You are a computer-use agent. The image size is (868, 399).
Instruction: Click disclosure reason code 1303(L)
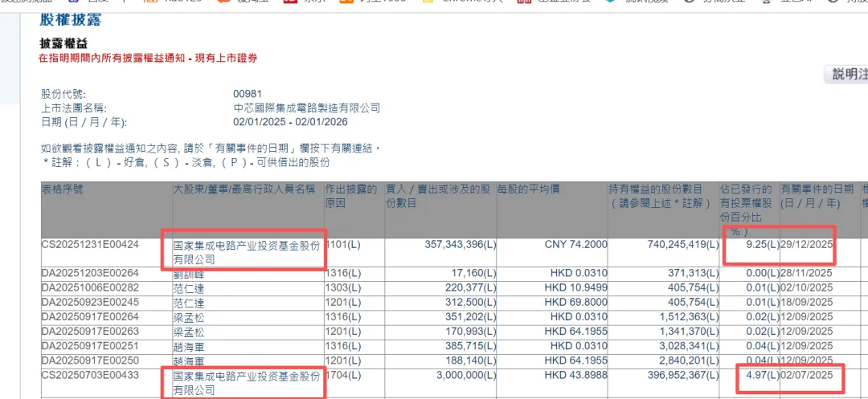coord(342,288)
